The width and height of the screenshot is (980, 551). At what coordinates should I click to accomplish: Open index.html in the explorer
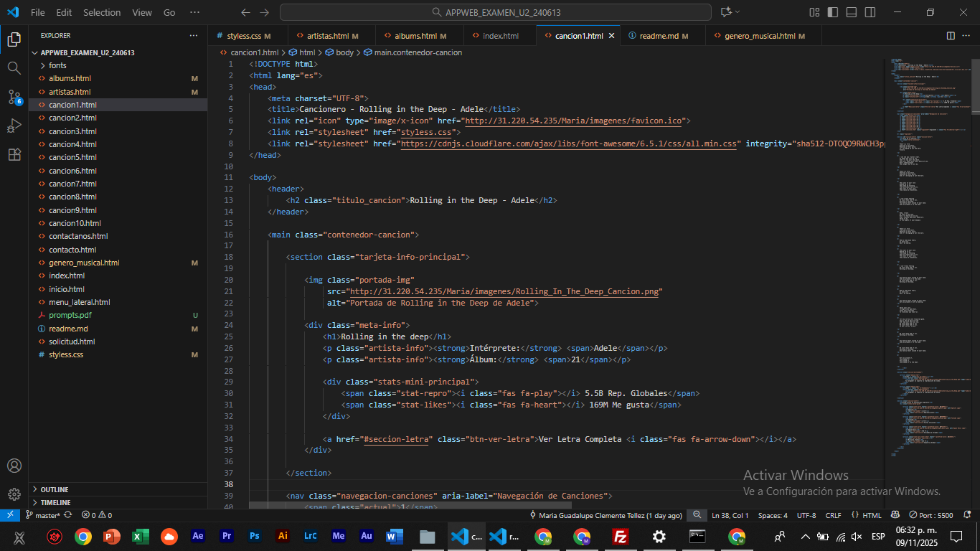coord(67,275)
